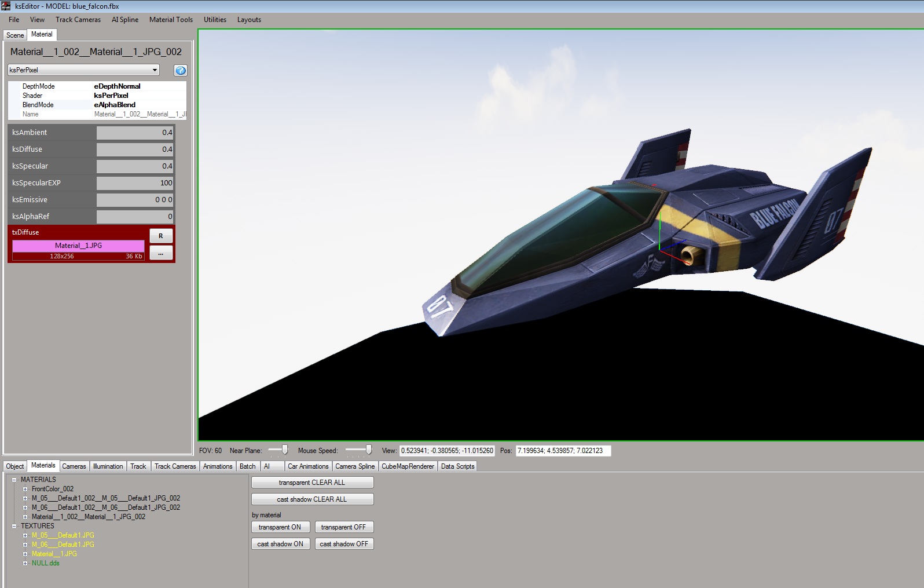Click the blue help icon beside shader dropdown
Viewport: 924px width, 588px height.
(181, 71)
